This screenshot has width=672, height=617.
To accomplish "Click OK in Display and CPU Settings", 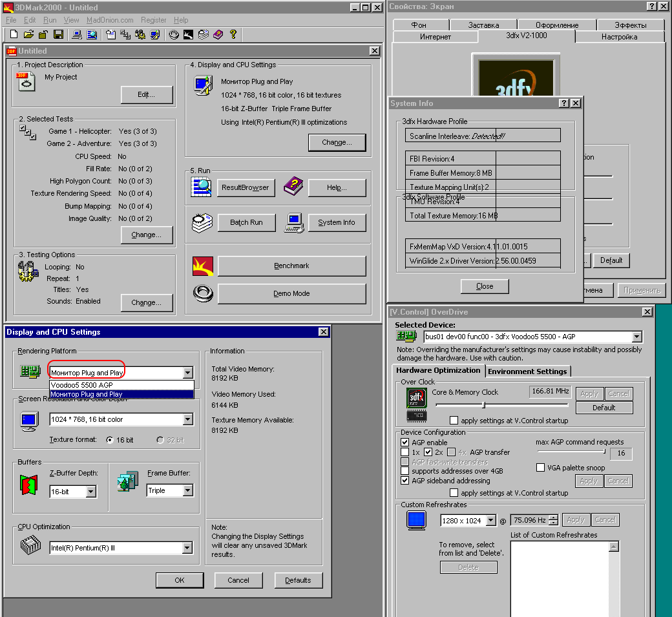I will point(180,580).
